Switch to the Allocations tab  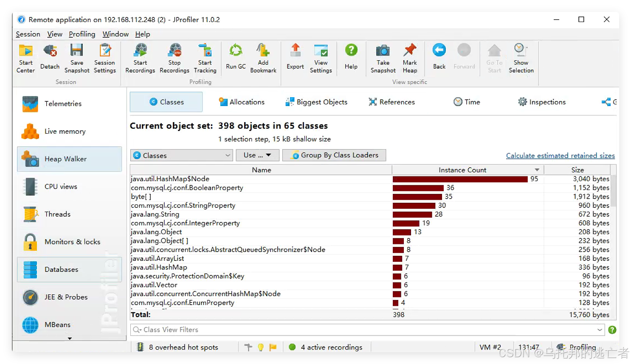tap(242, 102)
